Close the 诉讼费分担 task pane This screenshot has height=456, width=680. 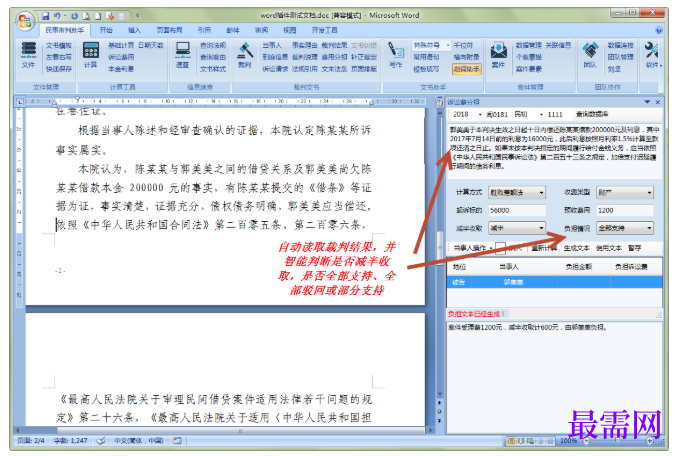pos(657,102)
